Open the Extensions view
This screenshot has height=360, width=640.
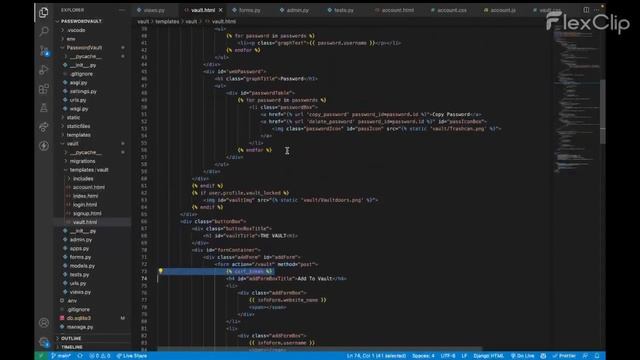coord(44,89)
